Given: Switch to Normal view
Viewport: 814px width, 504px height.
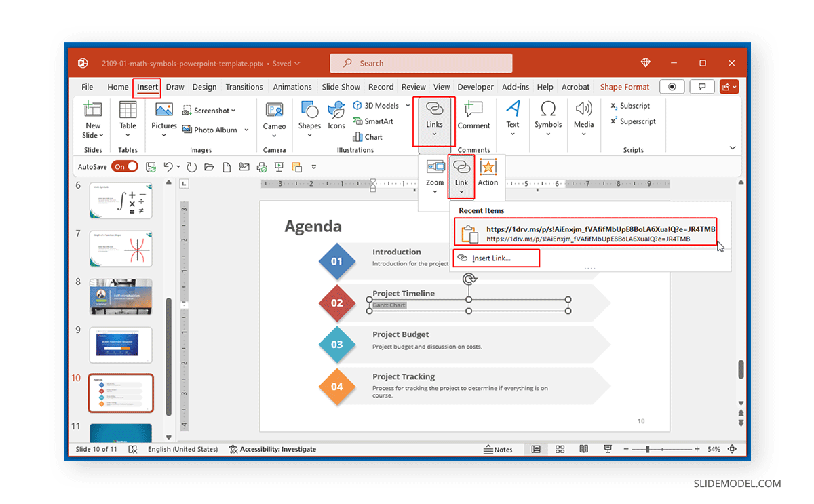Looking at the screenshot, I should [536, 449].
